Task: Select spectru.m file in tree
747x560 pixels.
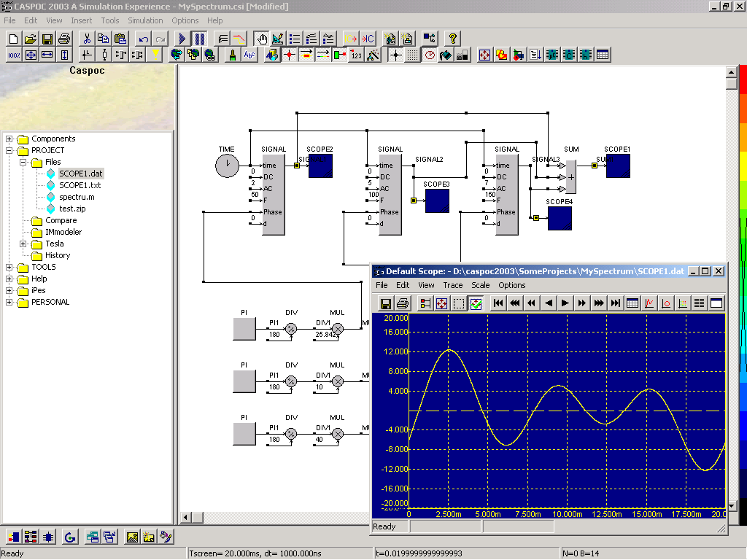Action: point(77,197)
